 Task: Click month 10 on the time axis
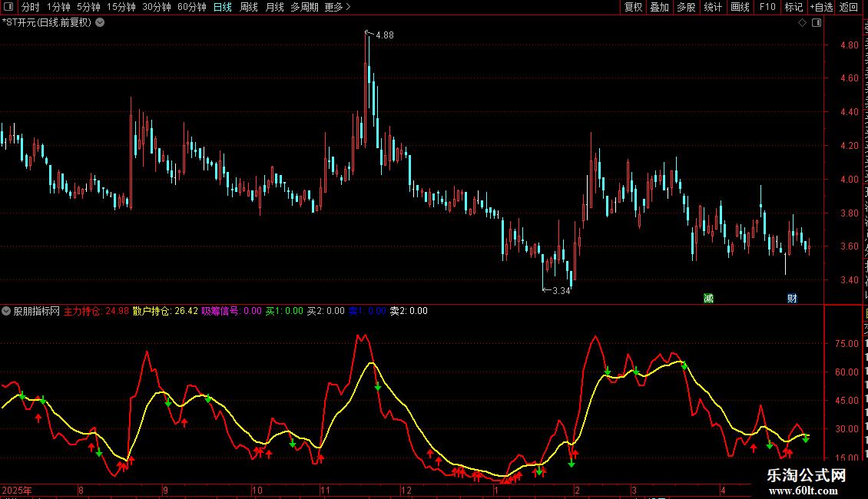point(257,490)
